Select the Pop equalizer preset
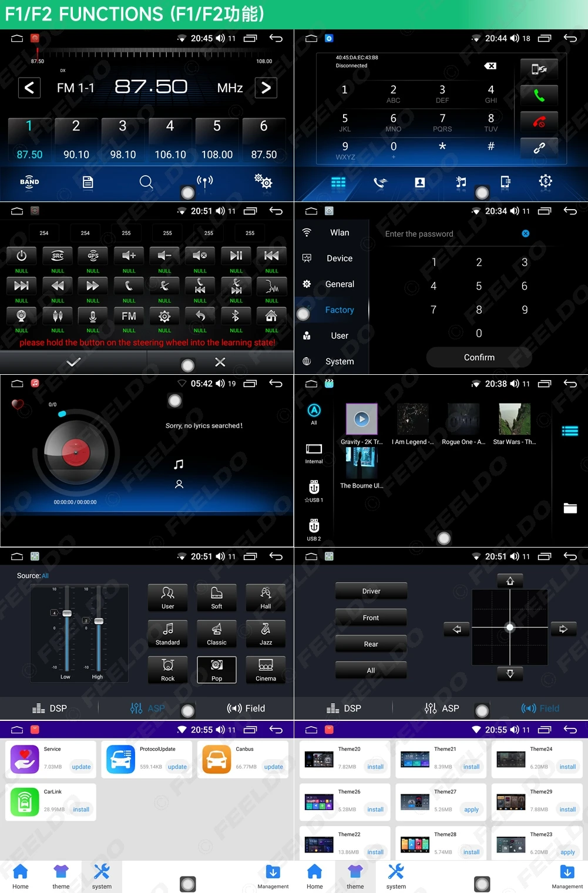Screen dimensions: 588x893 click(x=217, y=670)
